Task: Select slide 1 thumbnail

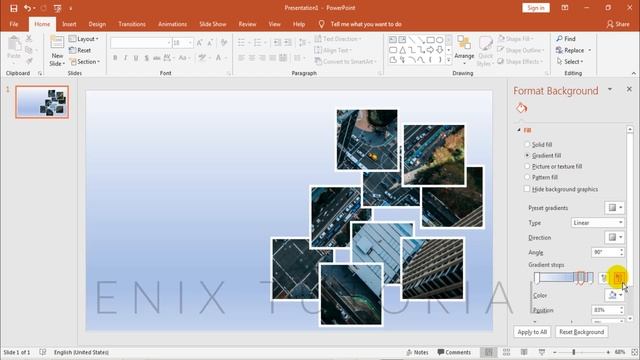Action: (x=42, y=102)
